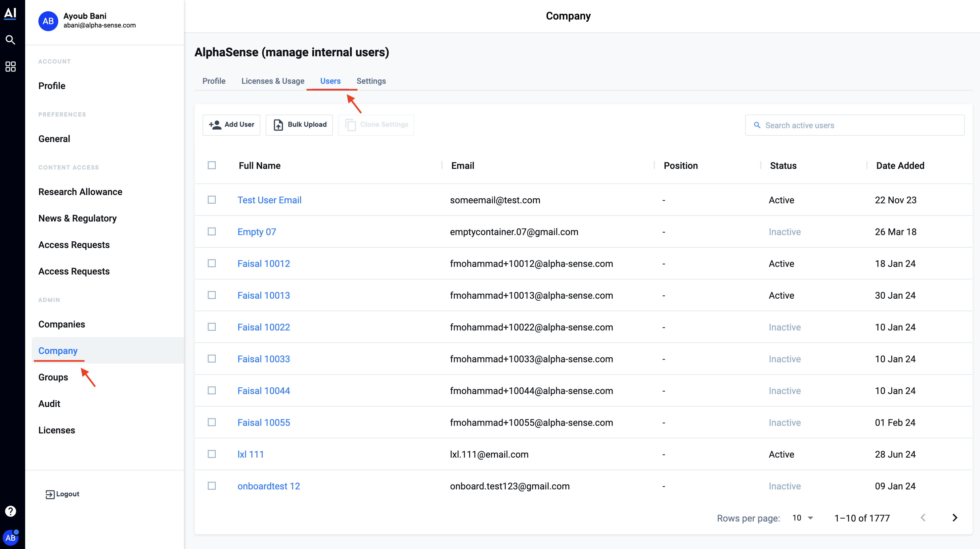Open the Faisal 10055 user link
The width and height of the screenshot is (980, 549).
[264, 423]
